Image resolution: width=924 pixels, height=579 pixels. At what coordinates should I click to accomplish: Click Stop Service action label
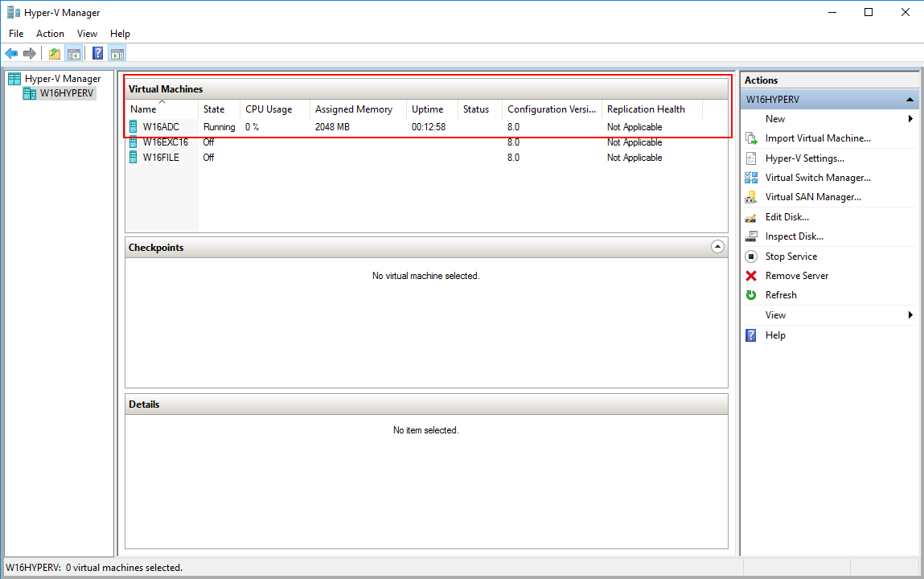point(791,257)
